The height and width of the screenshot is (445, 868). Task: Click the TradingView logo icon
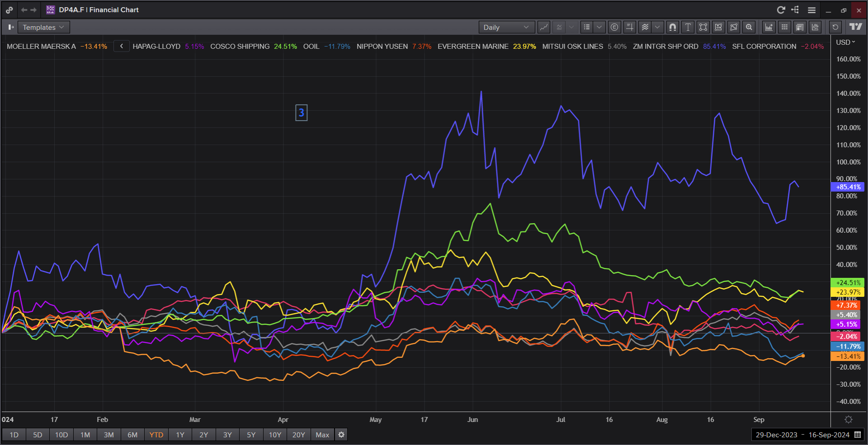pyautogui.click(x=855, y=27)
